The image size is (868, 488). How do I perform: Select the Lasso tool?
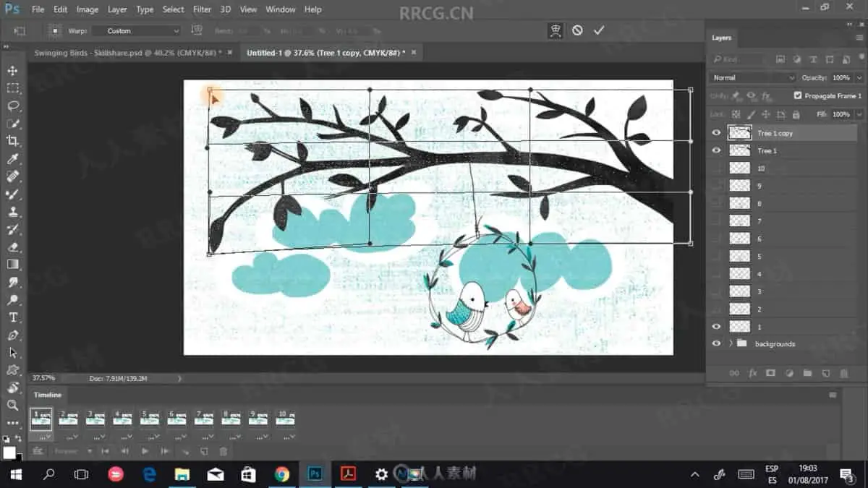[x=12, y=106]
